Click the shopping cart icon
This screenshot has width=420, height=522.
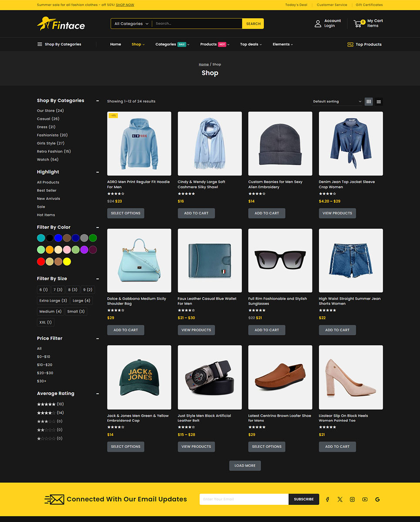(x=358, y=23)
